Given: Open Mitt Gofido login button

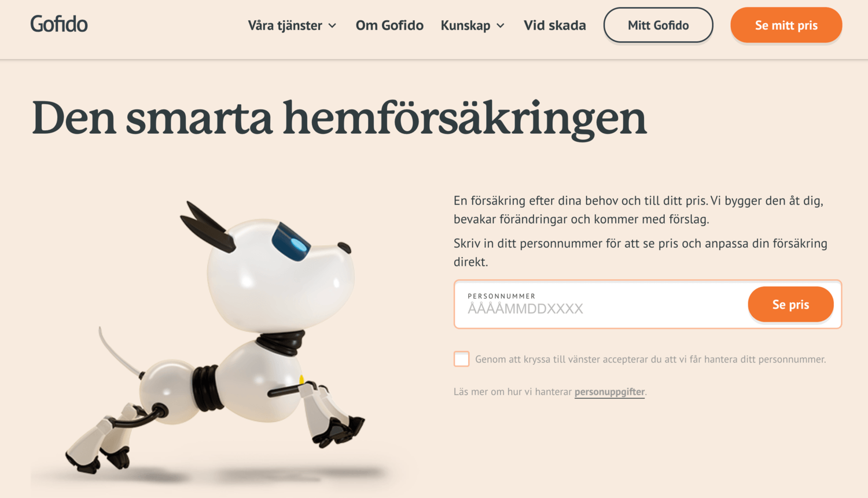Looking at the screenshot, I should tap(659, 25).
